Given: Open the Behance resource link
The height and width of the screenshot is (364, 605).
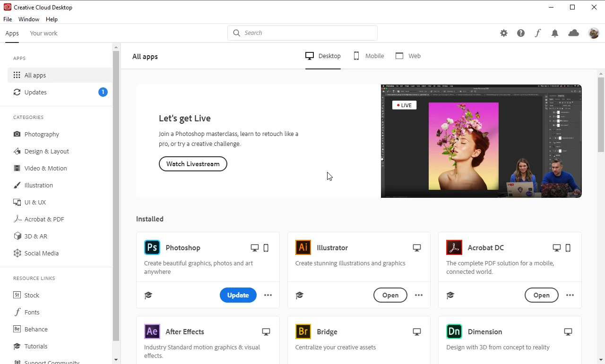Looking at the screenshot, I should [x=30, y=329].
